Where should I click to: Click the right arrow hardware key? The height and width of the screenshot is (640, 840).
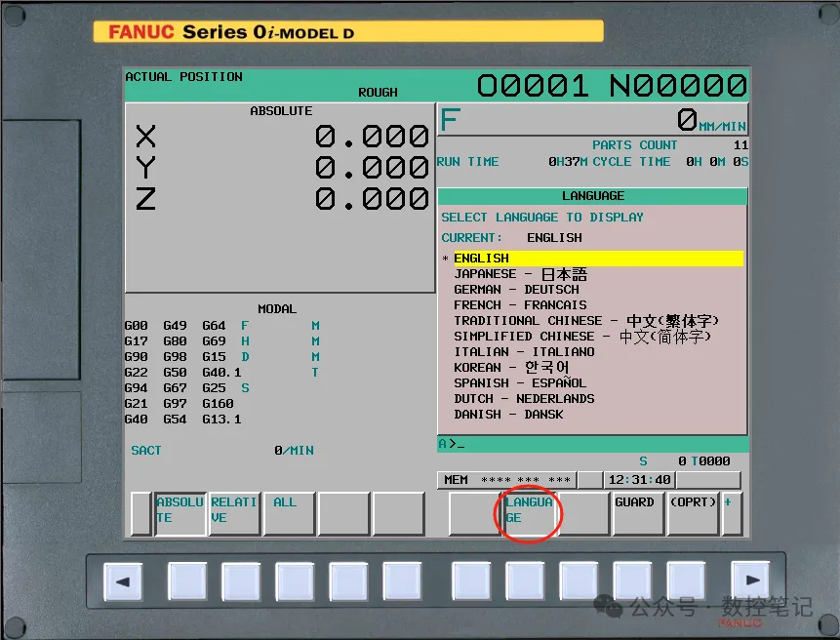pyautogui.click(x=750, y=580)
